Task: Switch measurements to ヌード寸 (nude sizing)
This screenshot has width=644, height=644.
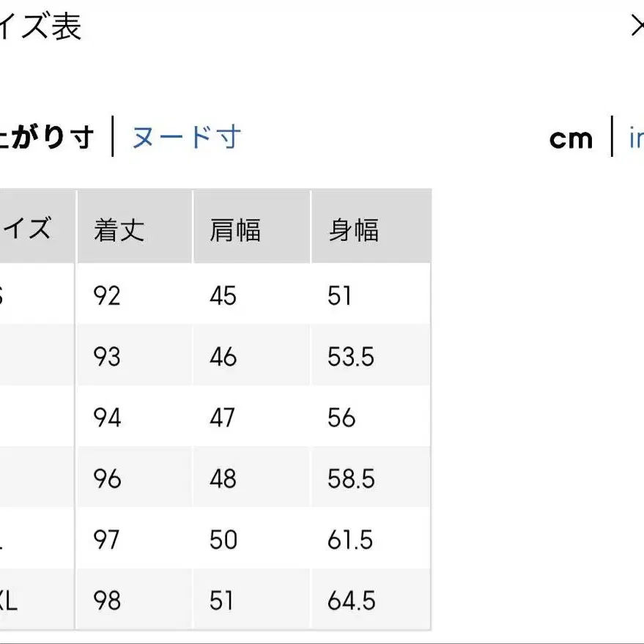Action: click(185, 137)
